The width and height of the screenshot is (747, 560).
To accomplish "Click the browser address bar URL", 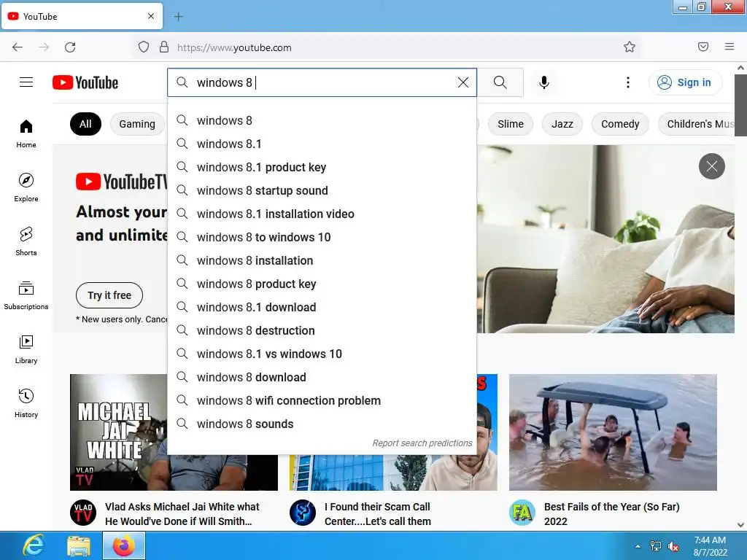I will (x=234, y=47).
